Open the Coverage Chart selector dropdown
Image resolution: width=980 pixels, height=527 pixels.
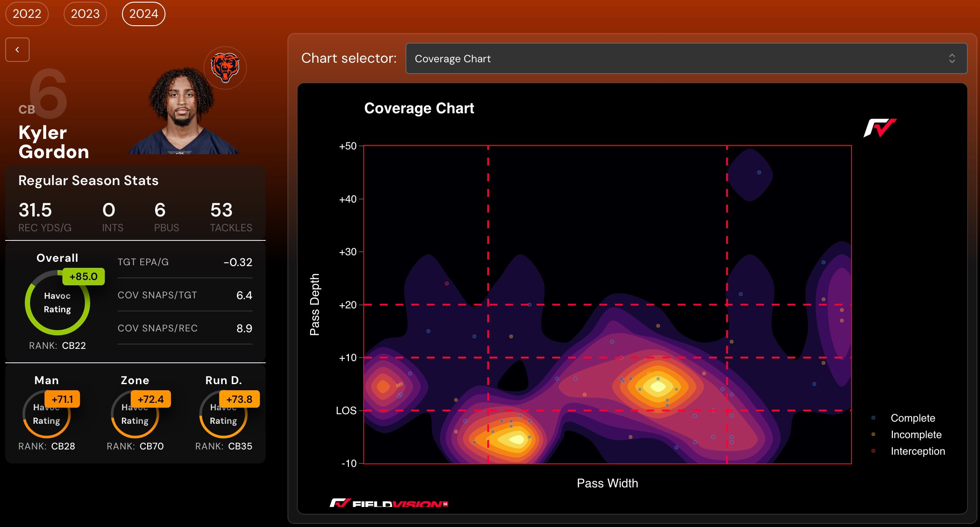coord(686,58)
